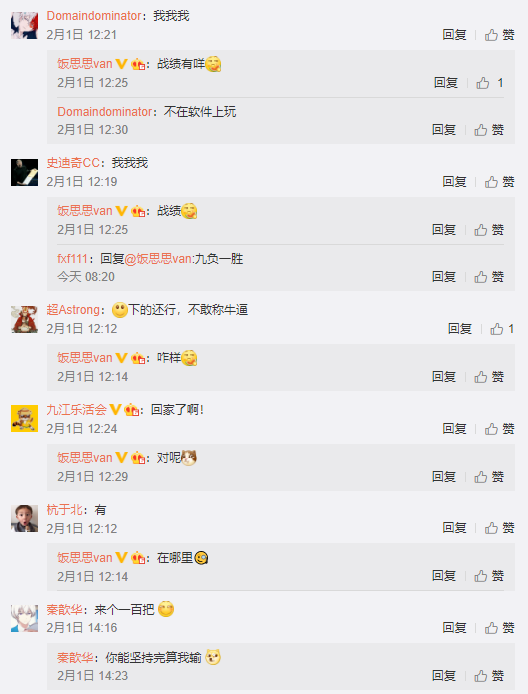The width and height of the screenshot is (528, 694).
Task: Like 秦歆华's 来个一百把 comment
Action: pyautogui.click(x=499, y=628)
